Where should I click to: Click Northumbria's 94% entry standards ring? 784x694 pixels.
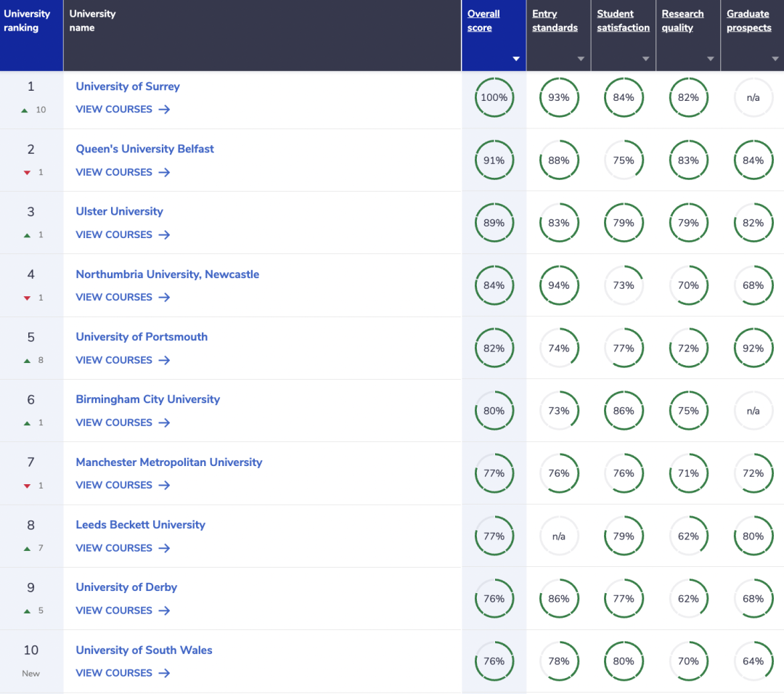click(x=558, y=286)
